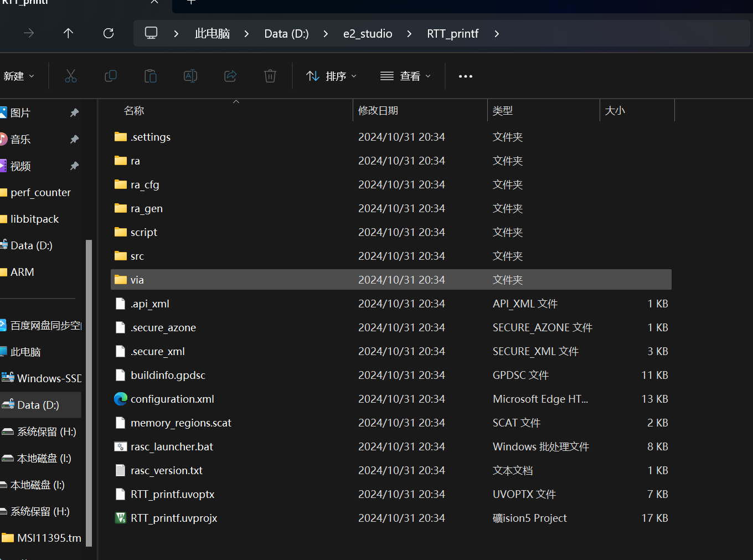Click the Rename icon in toolbar
The height and width of the screenshot is (560, 753).
[x=190, y=76]
